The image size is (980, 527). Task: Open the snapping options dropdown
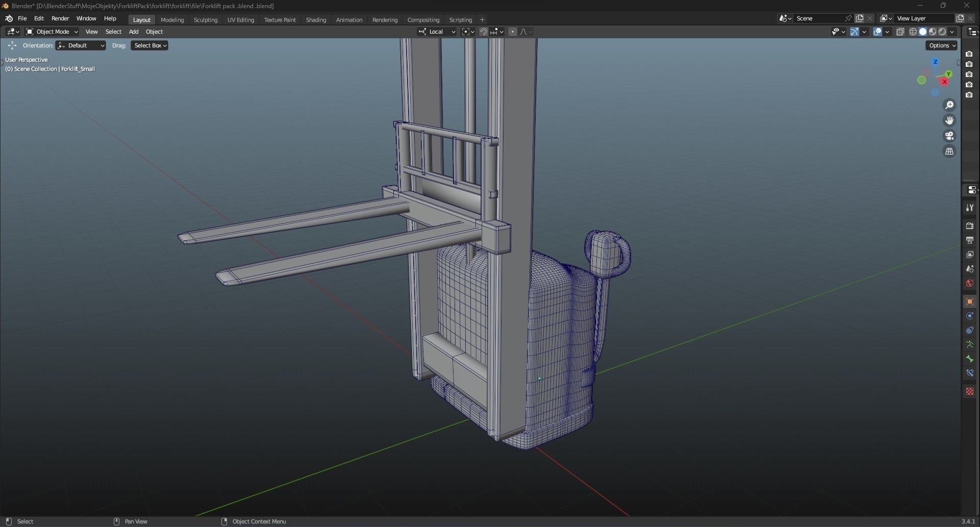tap(497, 32)
